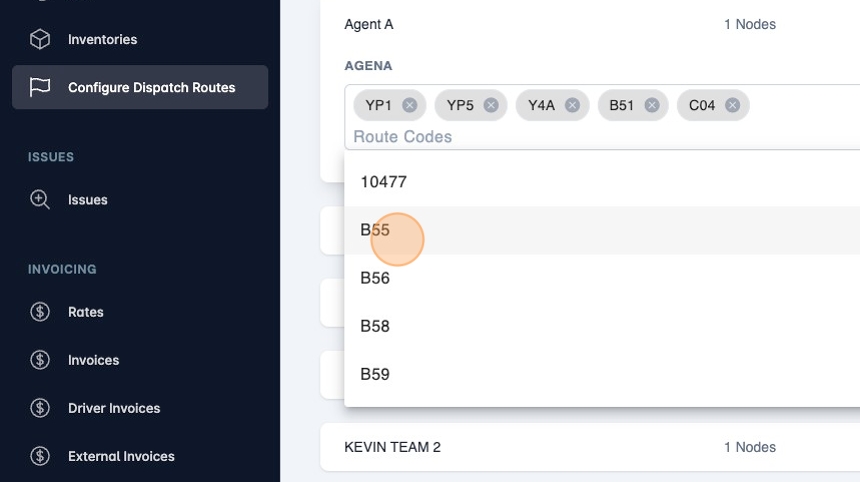
Task: Remove the YP5 route code chip
Action: click(x=491, y=105)
